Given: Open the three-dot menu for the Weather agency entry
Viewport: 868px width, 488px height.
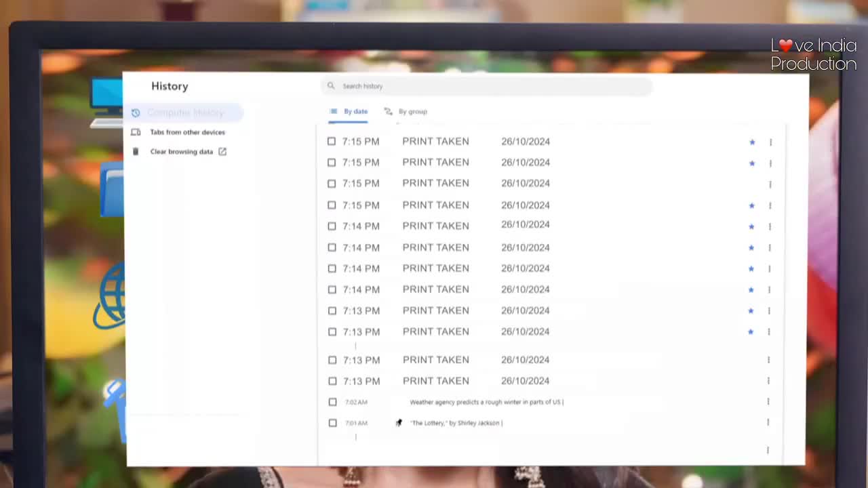Looking at the screenshot, I should pyautogui.click(x=768, y=402).
